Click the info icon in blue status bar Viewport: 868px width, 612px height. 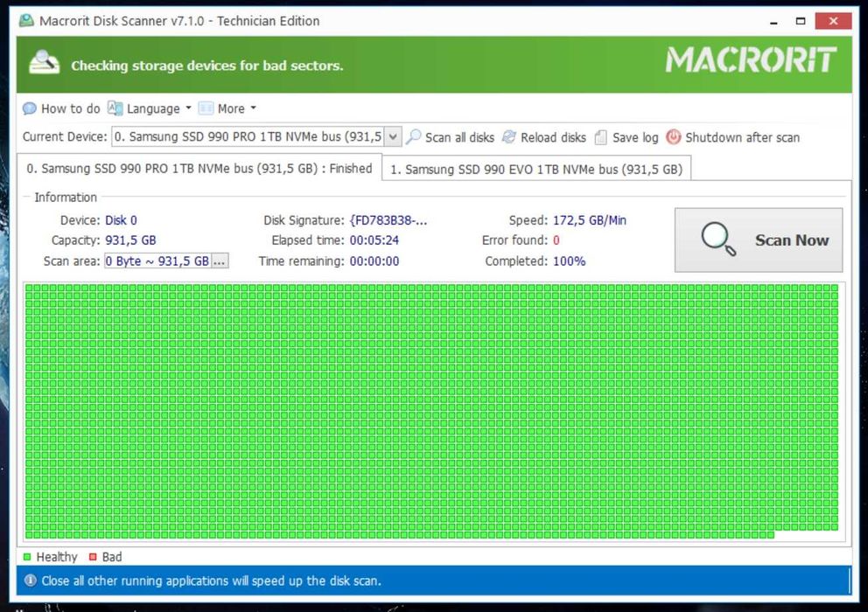pos(30,581)
